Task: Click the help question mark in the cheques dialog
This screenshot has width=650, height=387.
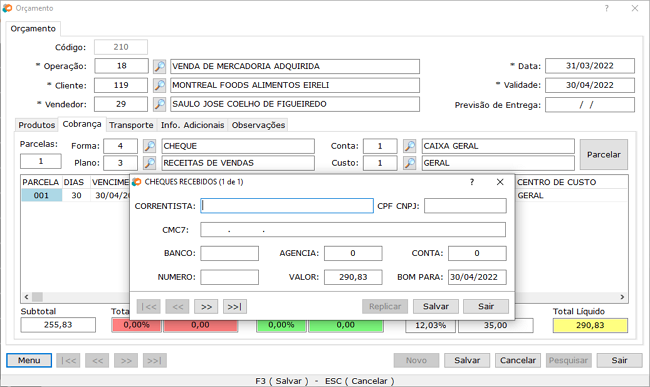Action: point(472,182)
